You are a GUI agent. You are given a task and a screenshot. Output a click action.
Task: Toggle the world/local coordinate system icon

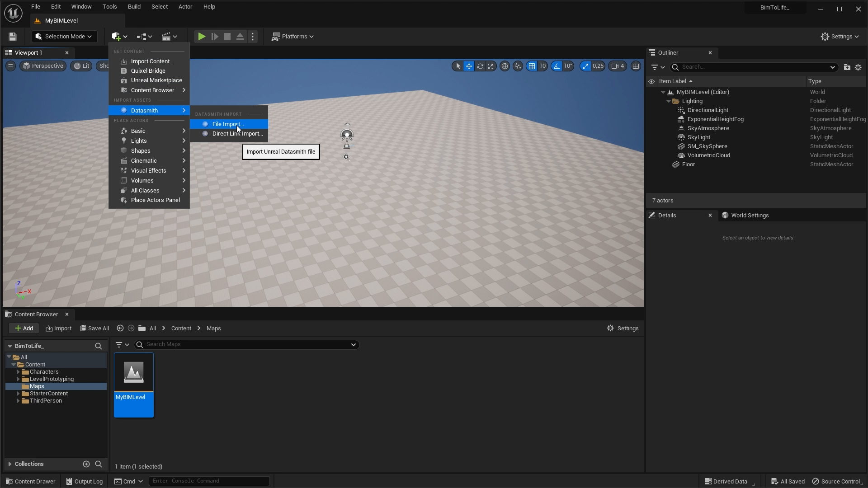[505, 66]
